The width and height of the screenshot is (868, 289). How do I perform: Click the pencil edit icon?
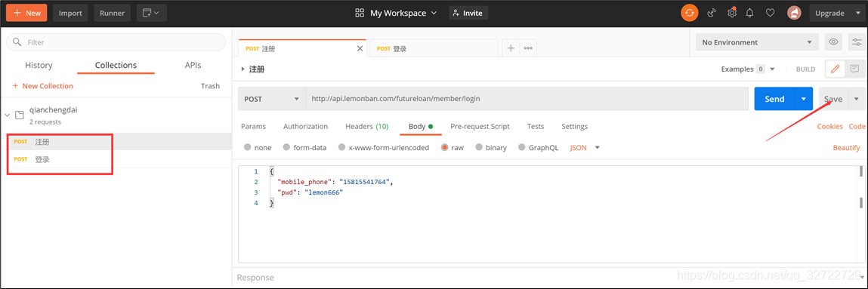836,69
